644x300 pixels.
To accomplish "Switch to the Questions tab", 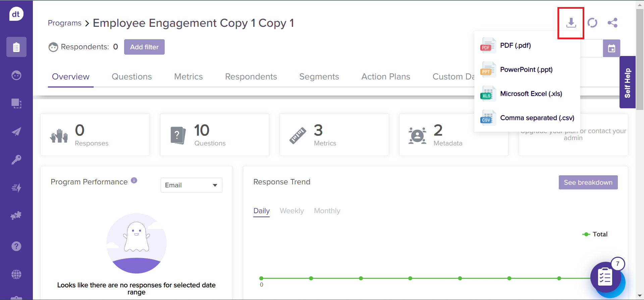I will pyautogui.click(x=131, y=77).
